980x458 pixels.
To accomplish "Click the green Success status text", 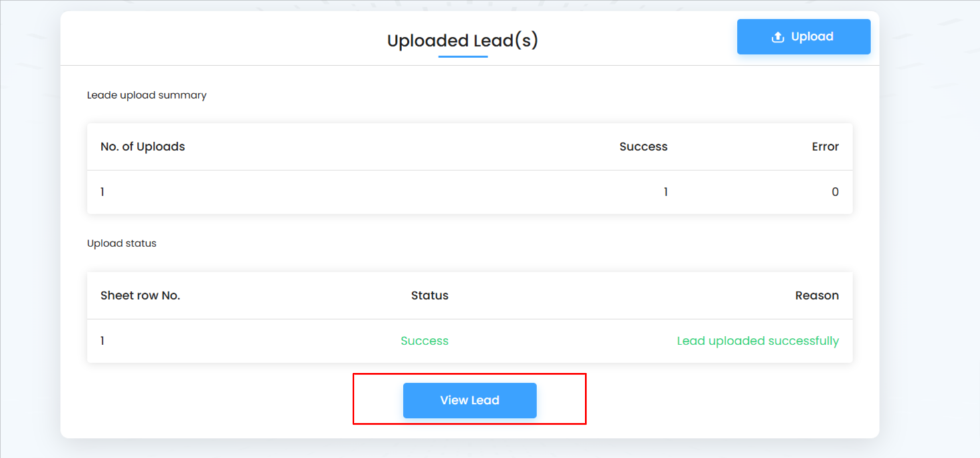I will 424,341.
